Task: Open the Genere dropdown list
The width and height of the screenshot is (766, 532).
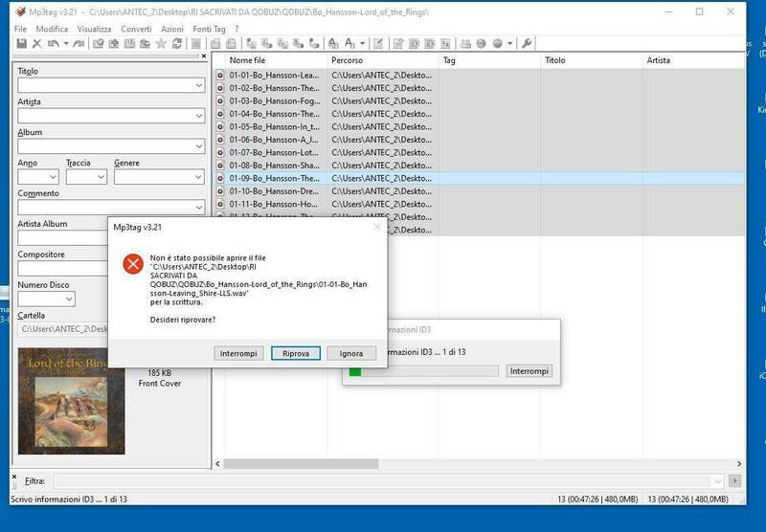Action: pyautogui.click(x=199, y=177)
